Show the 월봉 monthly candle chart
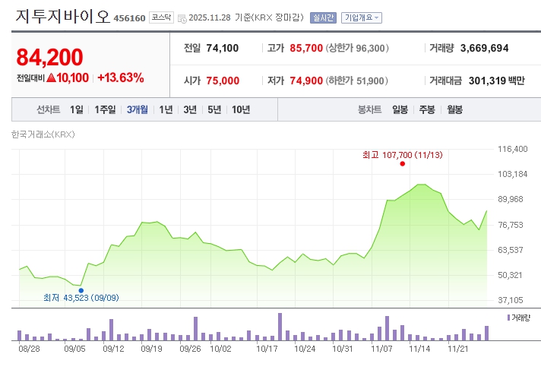Viewport: 541px width, 392px height. click(454, 109)
